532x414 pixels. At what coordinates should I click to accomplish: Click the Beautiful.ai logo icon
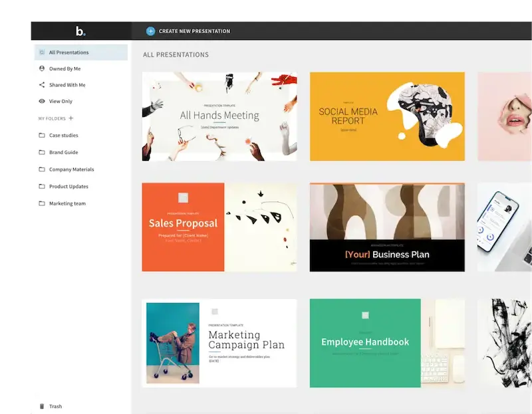(x=80, y=31)
